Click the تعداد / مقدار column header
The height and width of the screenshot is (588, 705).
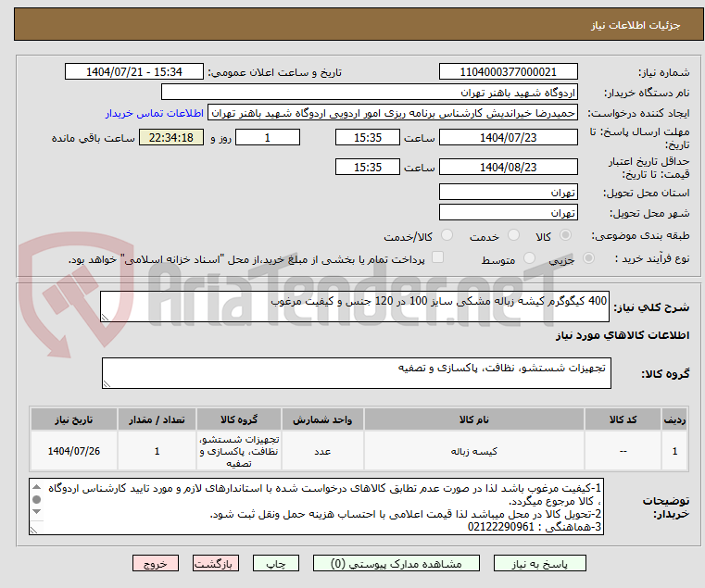[x=157, y=419]
